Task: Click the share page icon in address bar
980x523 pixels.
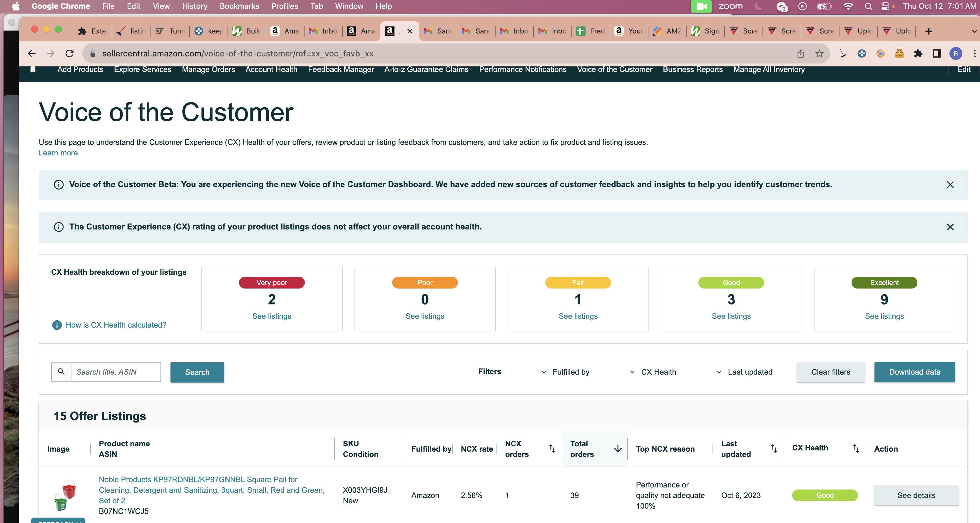Action: 801,54
